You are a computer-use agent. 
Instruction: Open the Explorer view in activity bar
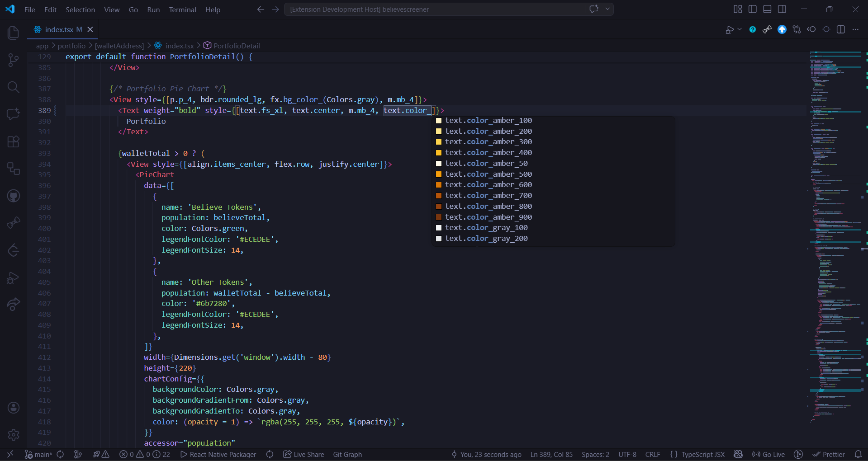pyautogui.click(x=14, y=33)
